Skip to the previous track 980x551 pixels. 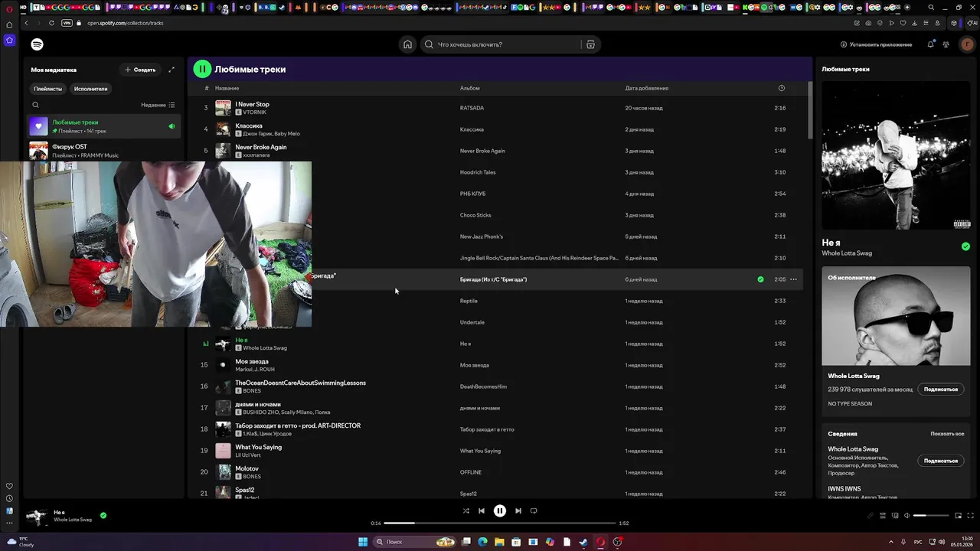point(482,510)
